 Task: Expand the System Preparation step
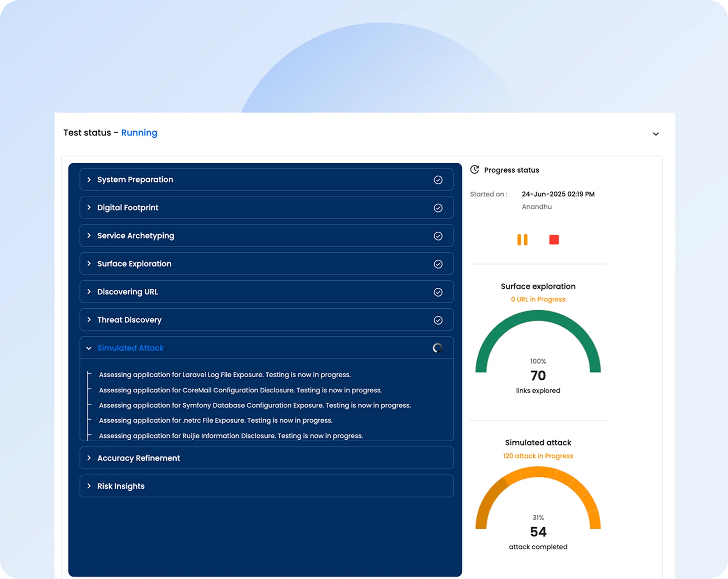89,180
